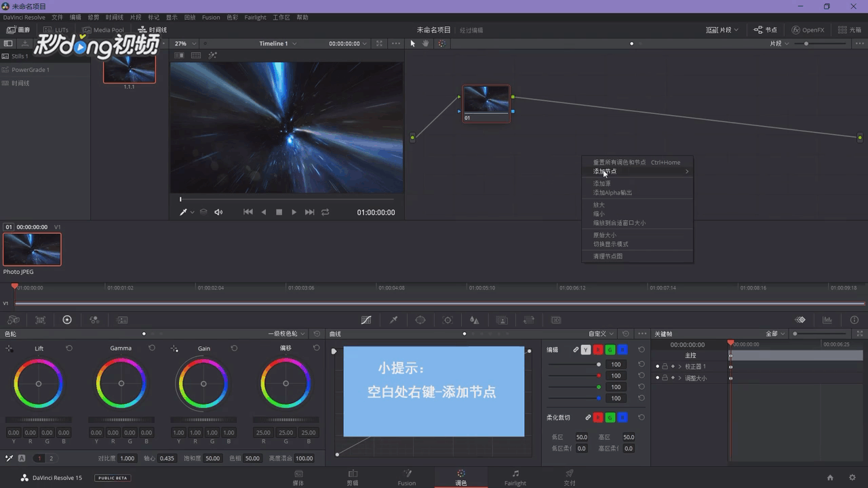Open the 自定义 curves mode dropdown

601,334
